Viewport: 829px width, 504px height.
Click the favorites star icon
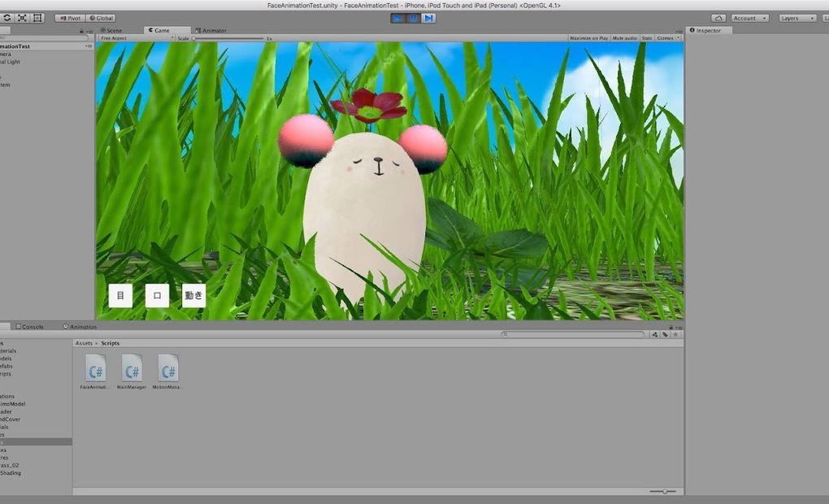(x=675, y=334)
